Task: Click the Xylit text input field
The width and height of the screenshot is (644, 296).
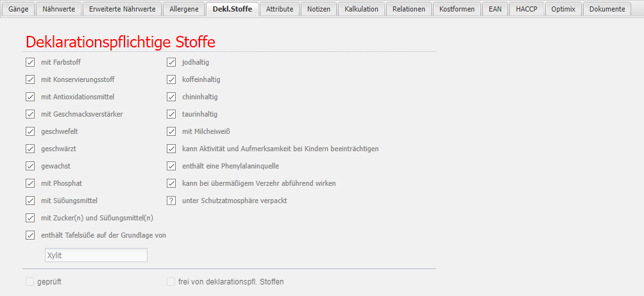Action: (96, 255)
